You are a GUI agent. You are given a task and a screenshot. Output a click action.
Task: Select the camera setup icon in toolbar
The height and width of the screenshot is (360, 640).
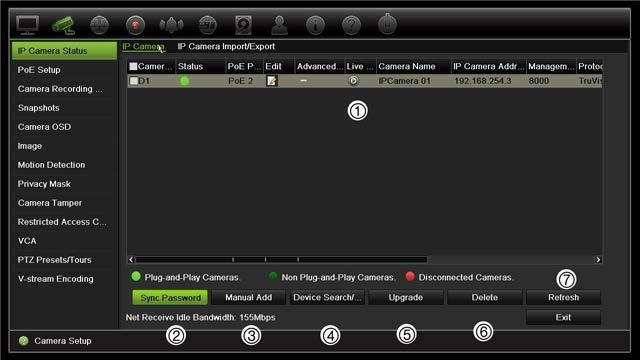63,25
